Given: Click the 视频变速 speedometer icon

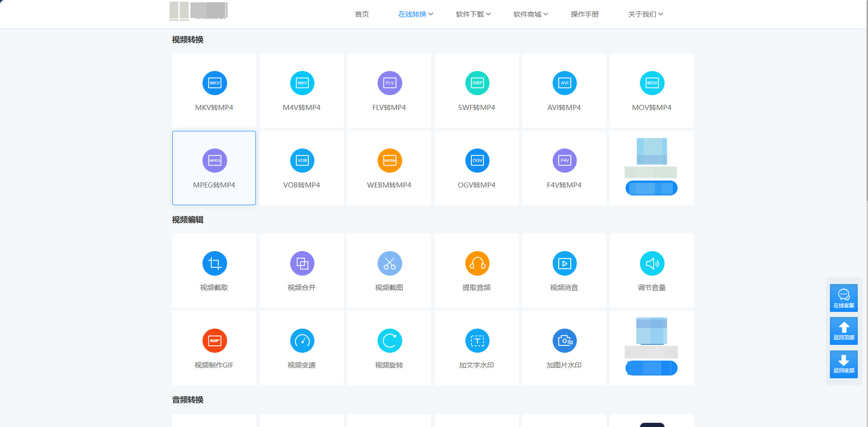Looking at the screenshot, I should (302, 341).
